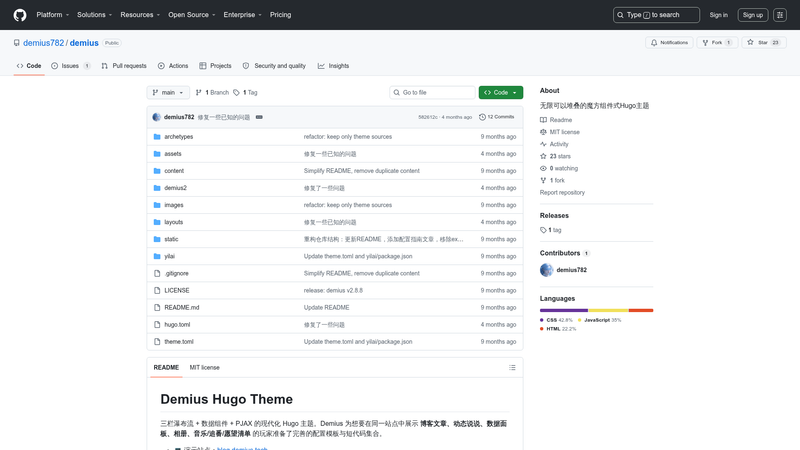The image size is (800, 450).
Task: Open the 1 Branch link
Action: click(212, 92)
